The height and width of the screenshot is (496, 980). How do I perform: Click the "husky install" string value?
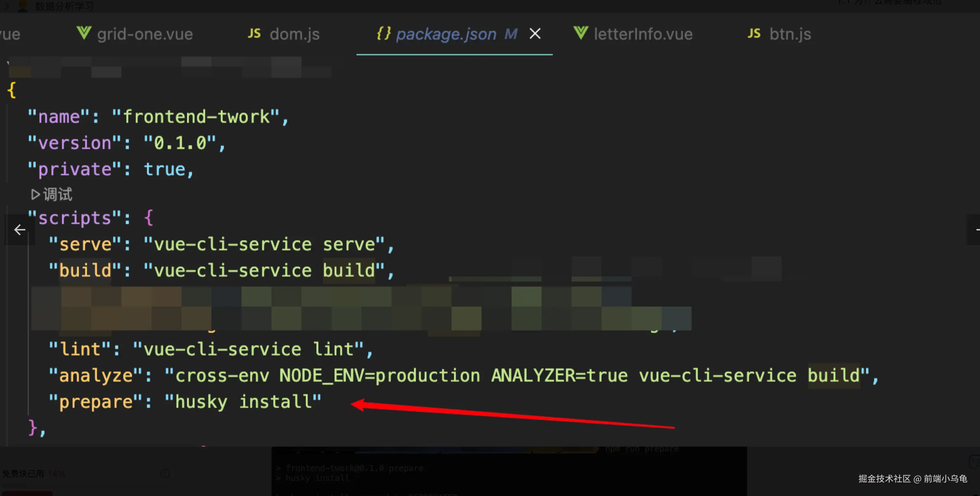tap(243, 402)
